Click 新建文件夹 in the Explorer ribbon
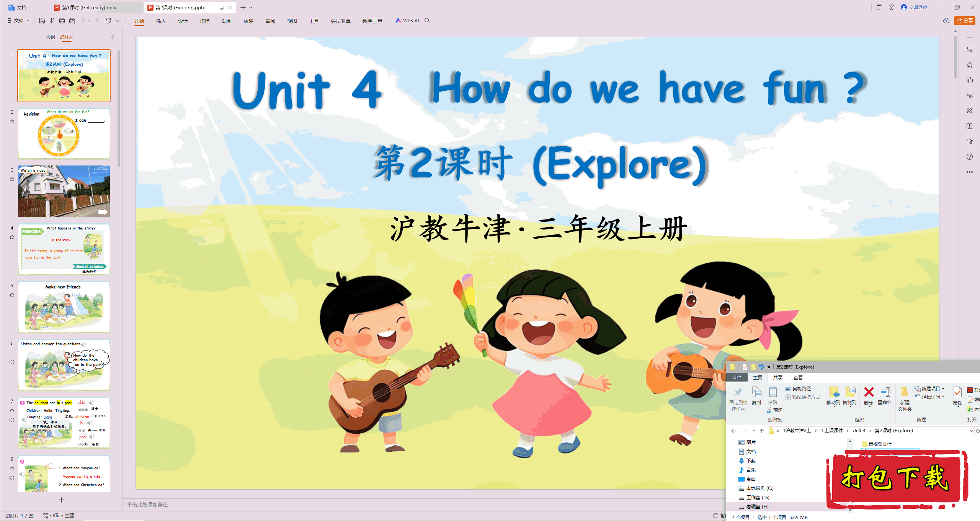The image size is (980, 521). tap(905, 399)
